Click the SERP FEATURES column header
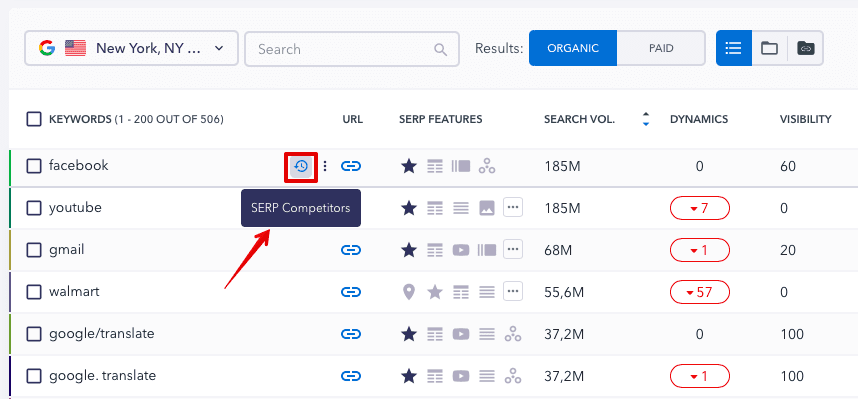 pyautogui.click(x=440, y=119)
